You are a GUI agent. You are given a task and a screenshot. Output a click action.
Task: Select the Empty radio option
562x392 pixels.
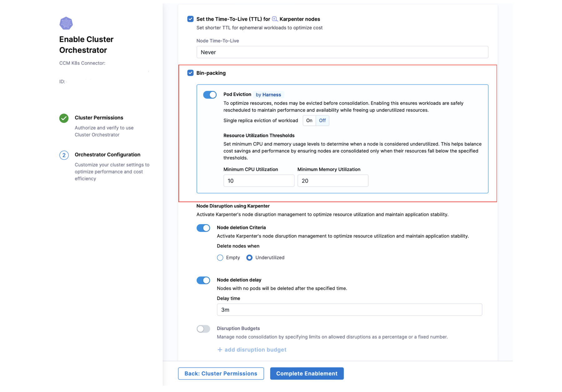click(x=220, y=258)
